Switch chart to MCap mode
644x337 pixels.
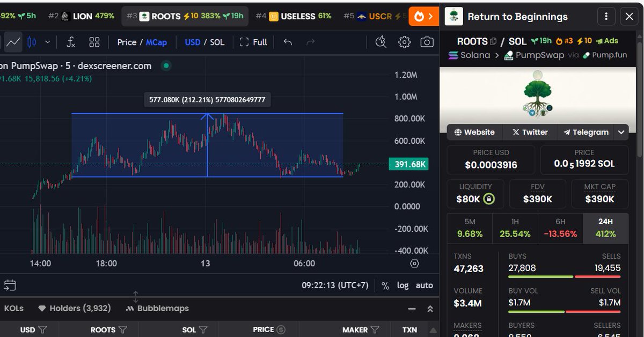click(156, 42)
